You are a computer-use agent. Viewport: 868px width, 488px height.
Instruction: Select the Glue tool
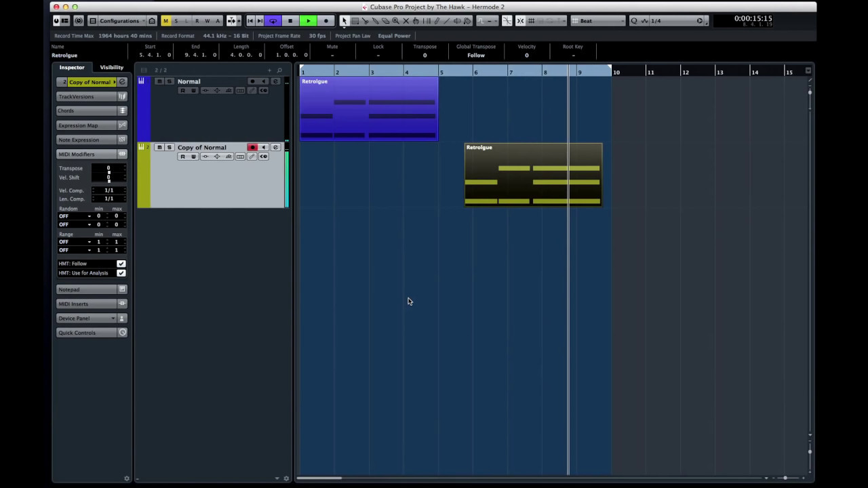(x=375, y=21)
